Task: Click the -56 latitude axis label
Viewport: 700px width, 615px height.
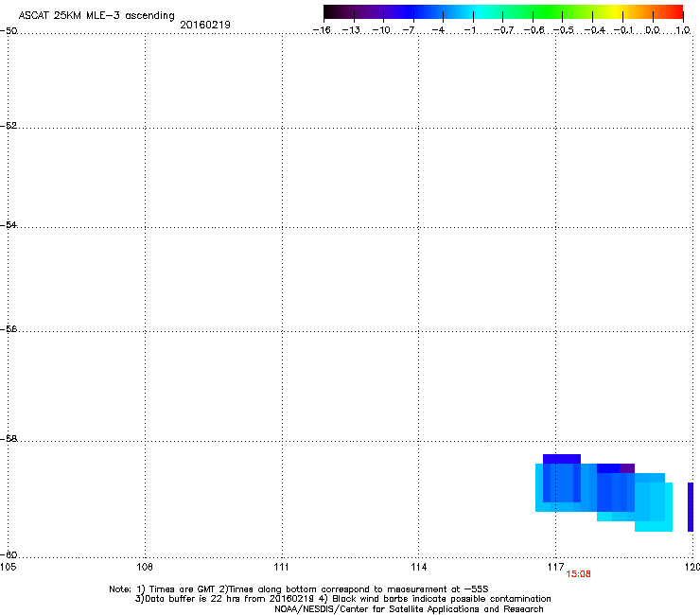Action: coord(9,328)
